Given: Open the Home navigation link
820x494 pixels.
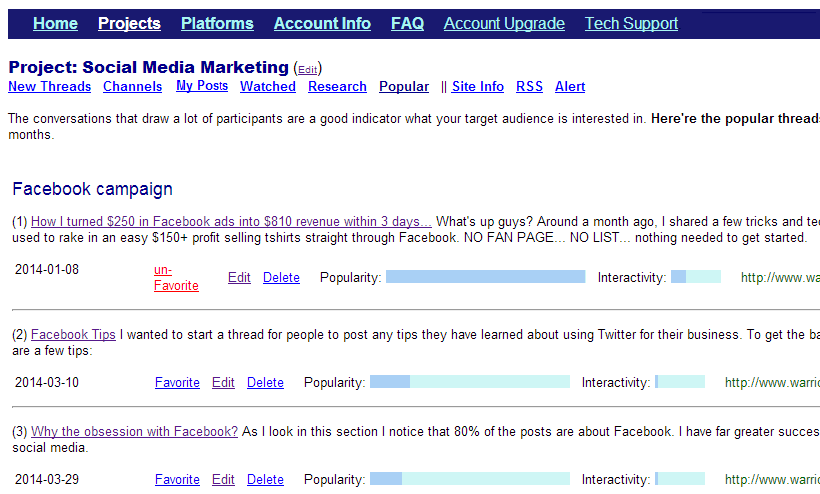Looking at the screenshot, I should coord(55,24).
